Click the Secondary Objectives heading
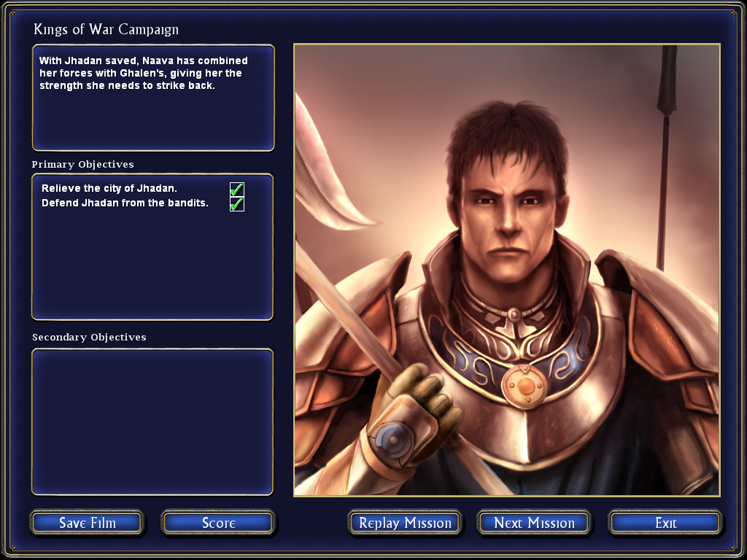 (89, 337)
